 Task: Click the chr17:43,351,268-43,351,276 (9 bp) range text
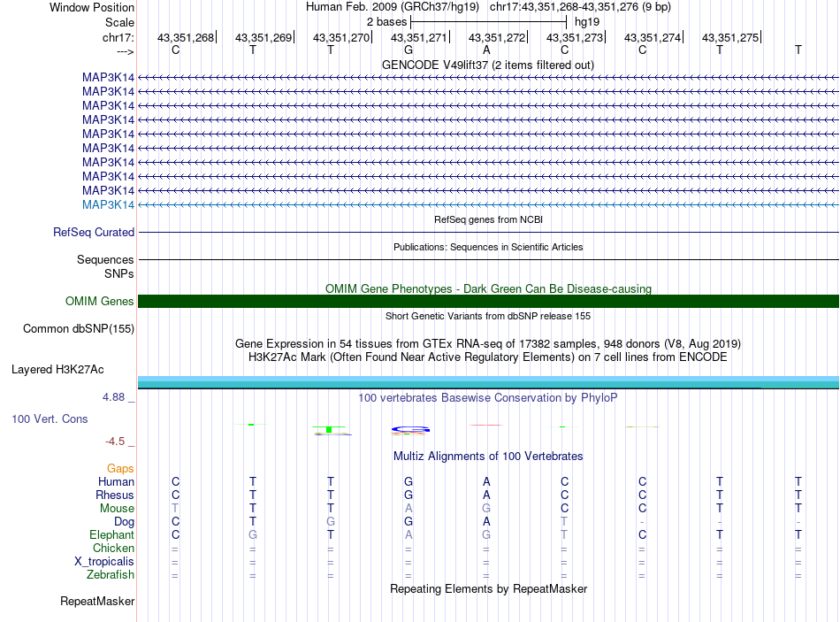tap(580, 7)
